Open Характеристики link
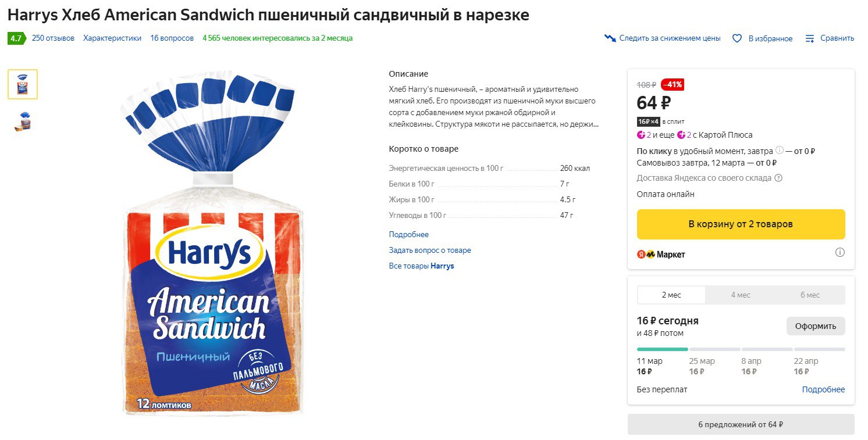This screenshot has height=440, width=868. [x=112, y=38]
